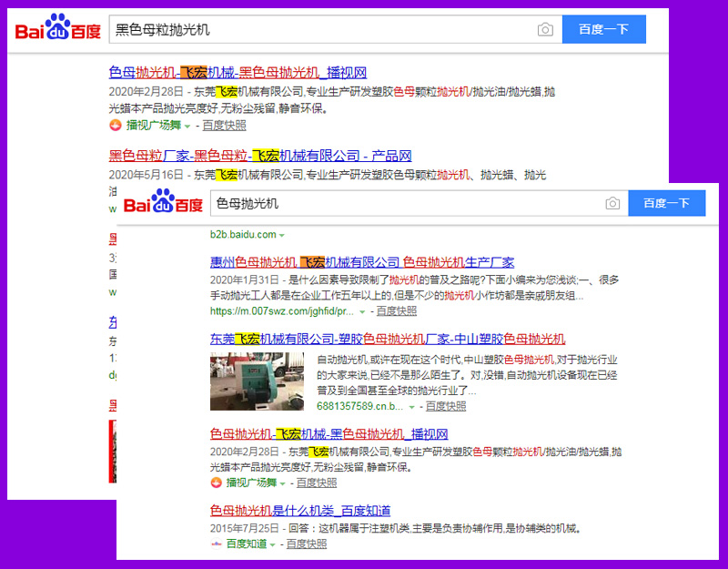
Task: Open front-window result 色母抛光机-飞宏机械-黑色母抛光机_播视网
Action: (x=329, y=434)
